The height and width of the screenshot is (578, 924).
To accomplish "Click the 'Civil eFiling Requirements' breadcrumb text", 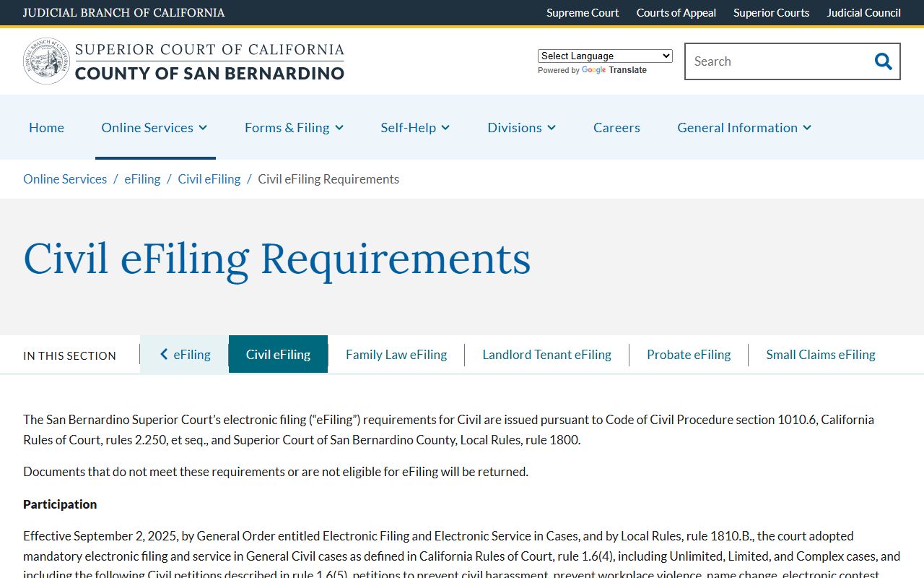I will point(328,179).
